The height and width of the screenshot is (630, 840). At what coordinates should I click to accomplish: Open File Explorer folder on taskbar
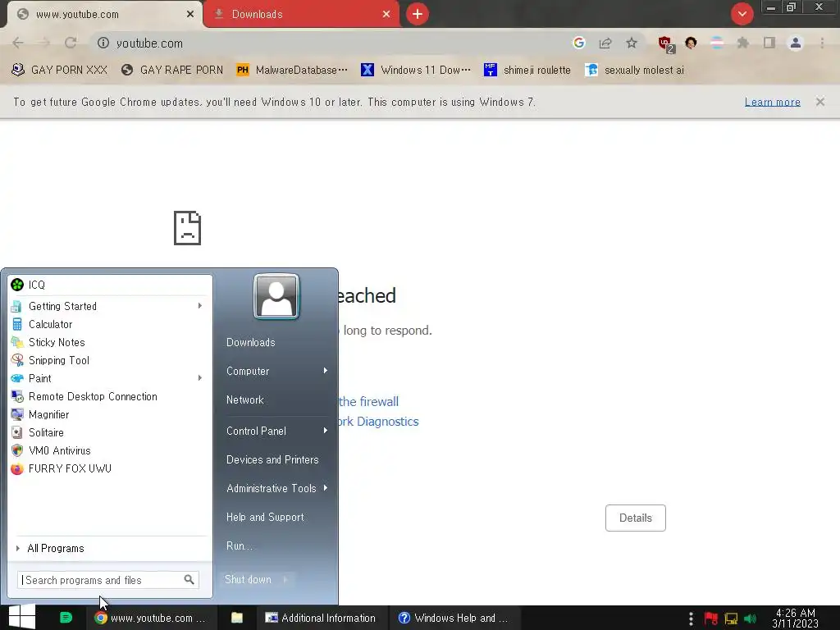pos(237,618)
